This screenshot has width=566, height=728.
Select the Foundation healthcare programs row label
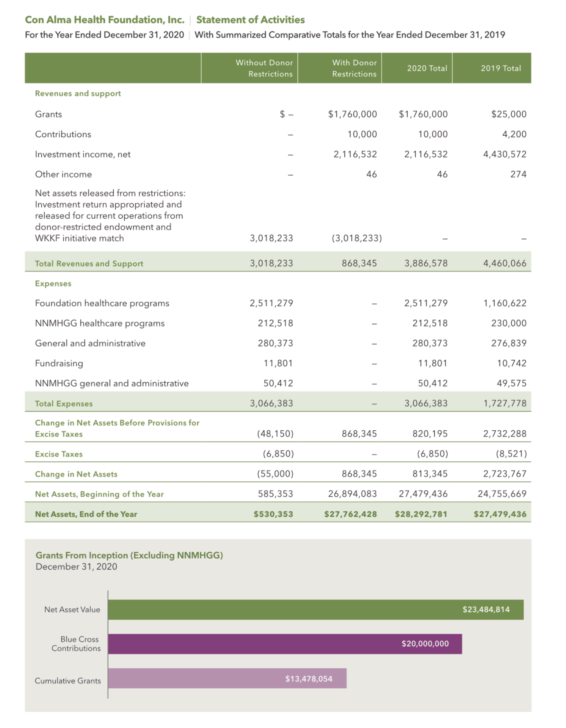pyautogui.click(x=102, y=303)
